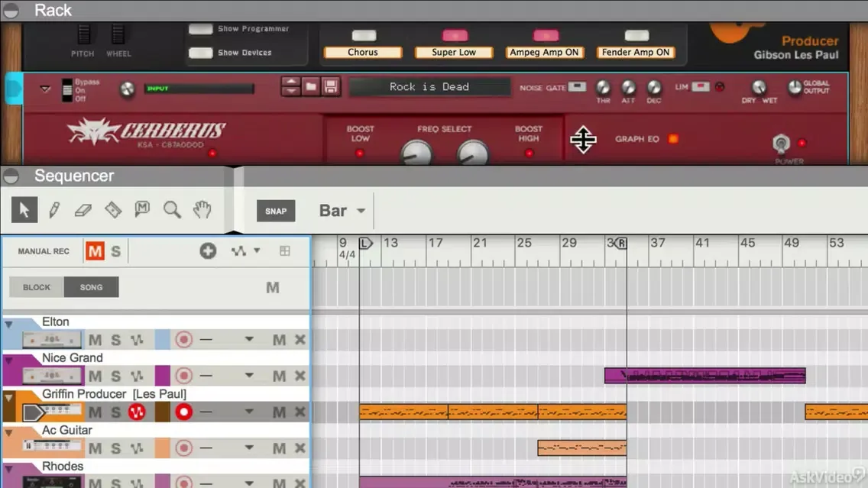The height and width of the screenshot is (488, 868).
Task: Open the Cerberus patch browser folder icon
Action: [311, 86]
